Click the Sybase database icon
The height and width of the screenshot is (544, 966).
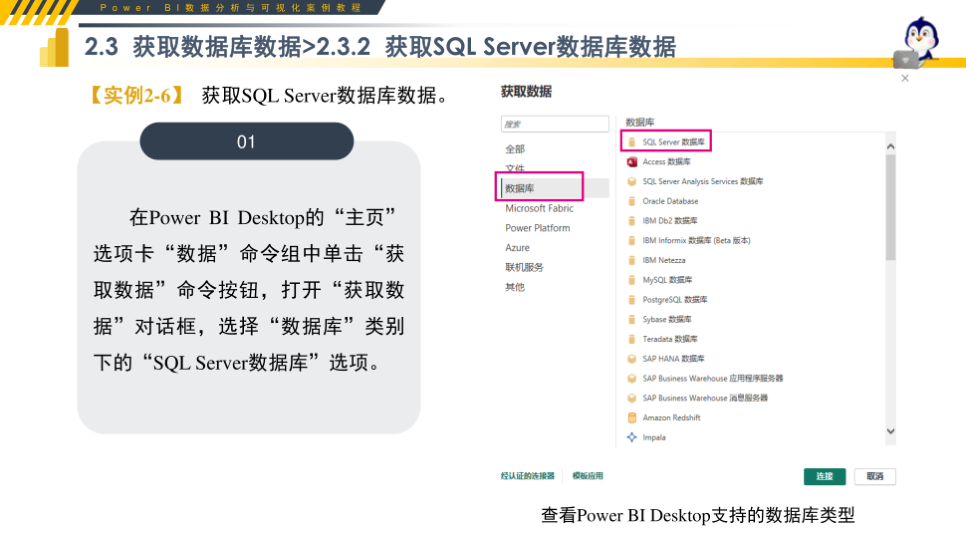click(631, 319)
